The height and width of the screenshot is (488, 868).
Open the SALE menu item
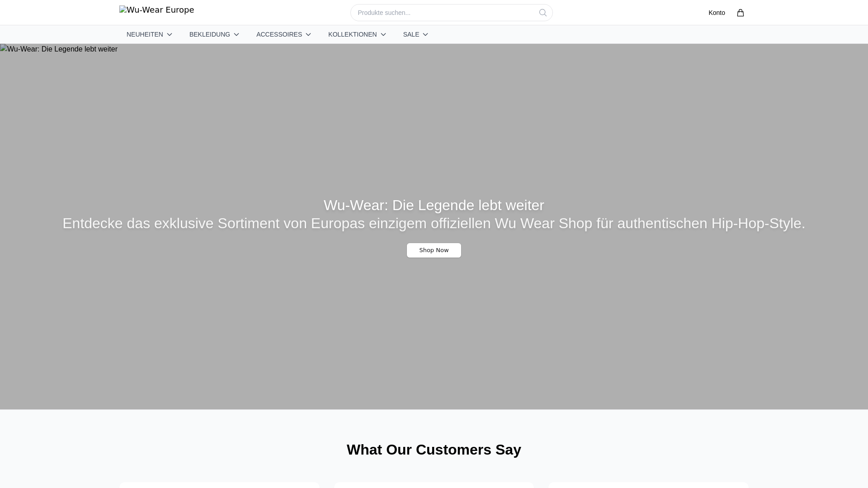[x=411, y=34]
